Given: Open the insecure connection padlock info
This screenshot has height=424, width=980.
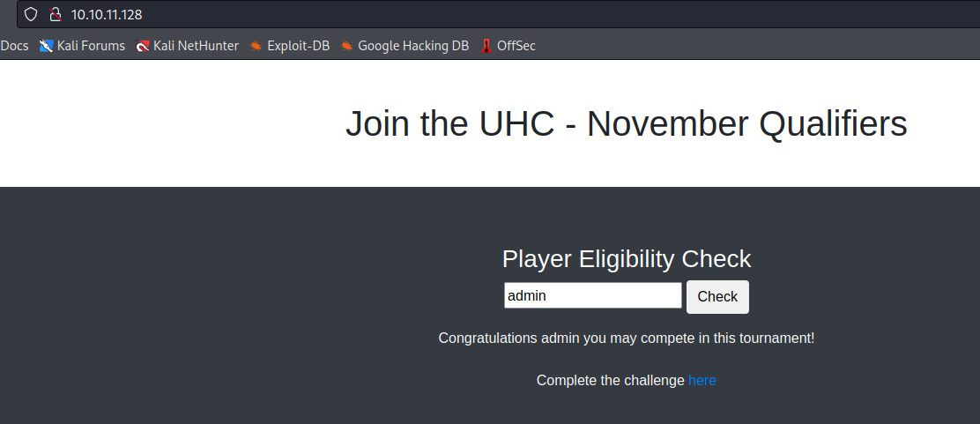Looking at the screenshot, I should point(55,14).
